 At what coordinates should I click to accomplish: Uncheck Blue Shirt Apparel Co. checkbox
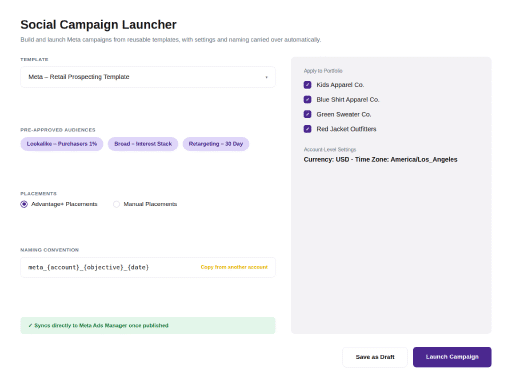click(x=307, y=99)
